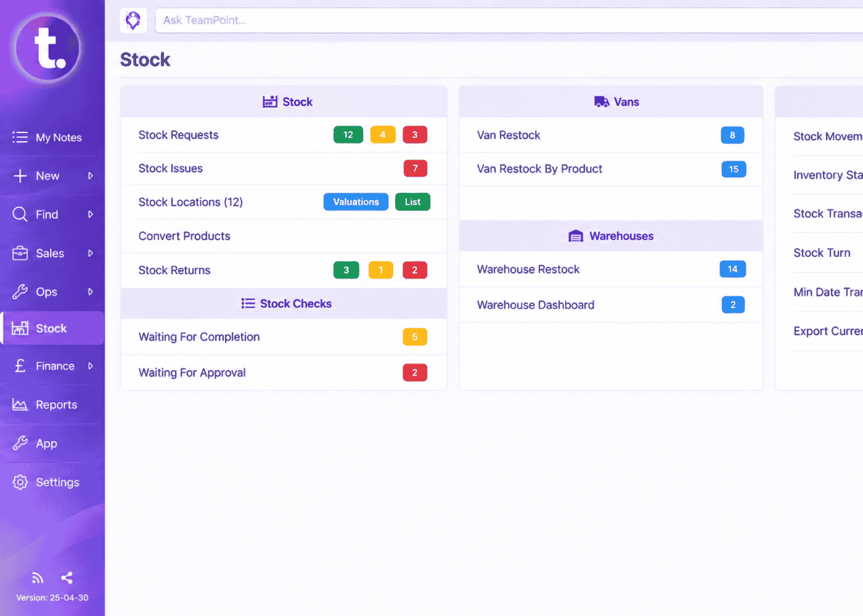Click the blue 14 Warehouse Restock badge
The width and height of the screenshot is (863, 616).
(x=733, y=269)
